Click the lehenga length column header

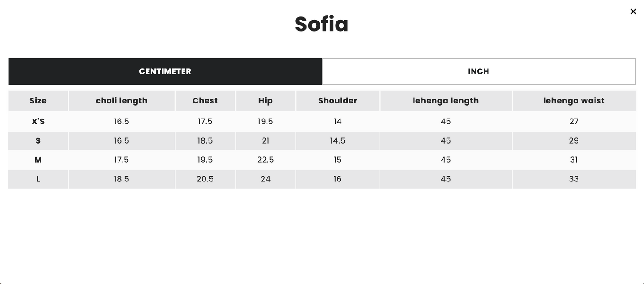(445, 101)
